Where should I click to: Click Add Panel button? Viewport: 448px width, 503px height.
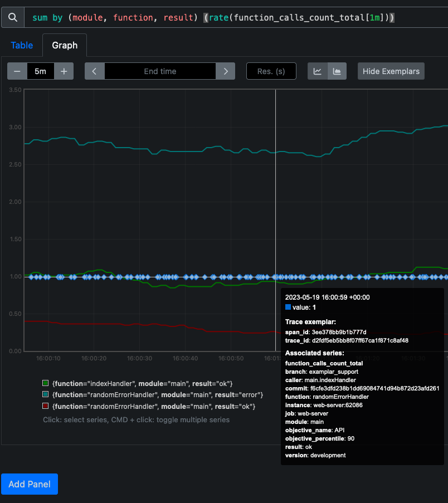click(x=30, y=484)
